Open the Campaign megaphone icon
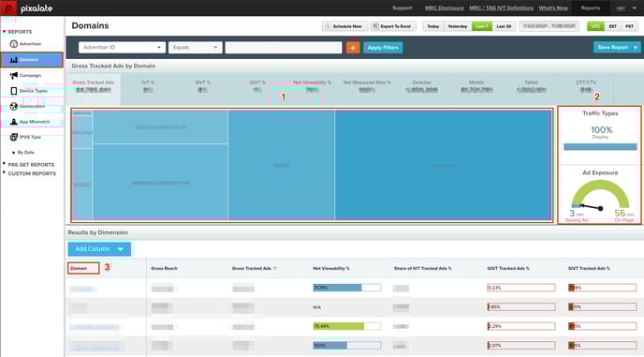 (x=13, y=75)
